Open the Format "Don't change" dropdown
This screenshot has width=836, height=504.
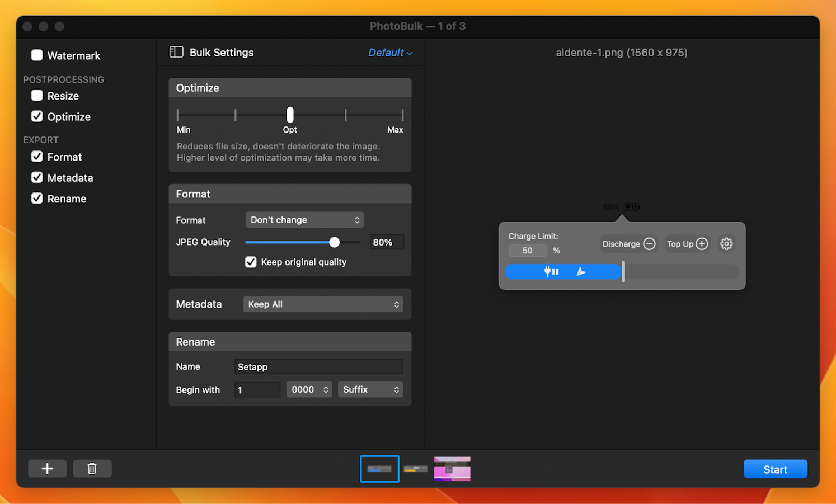(304, 219)
